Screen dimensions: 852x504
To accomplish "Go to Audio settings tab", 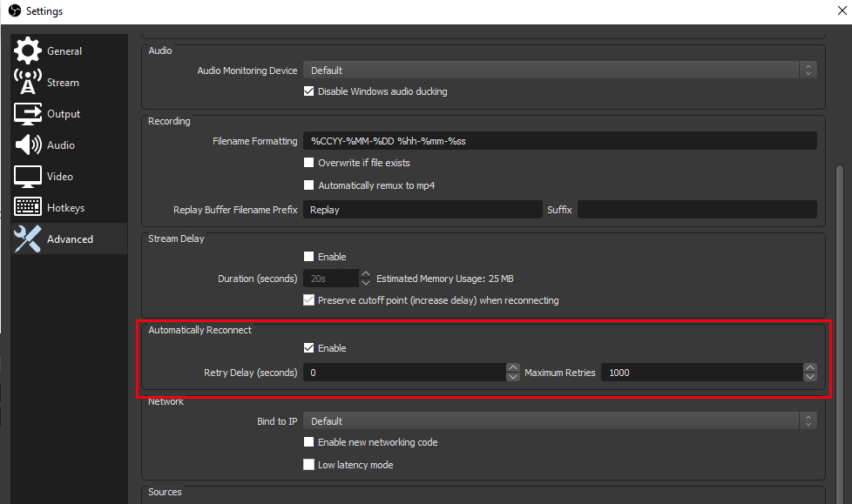I will click(x=70, y=145).
